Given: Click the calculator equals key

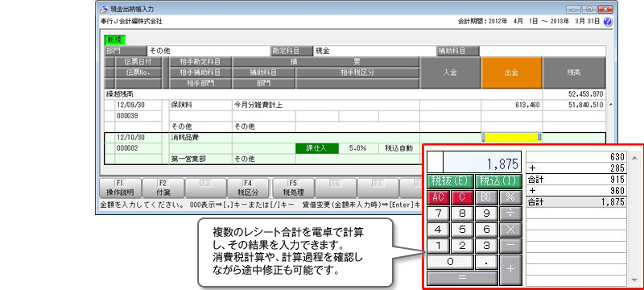Looking at the screenshot, I should (x=462, y=278).
